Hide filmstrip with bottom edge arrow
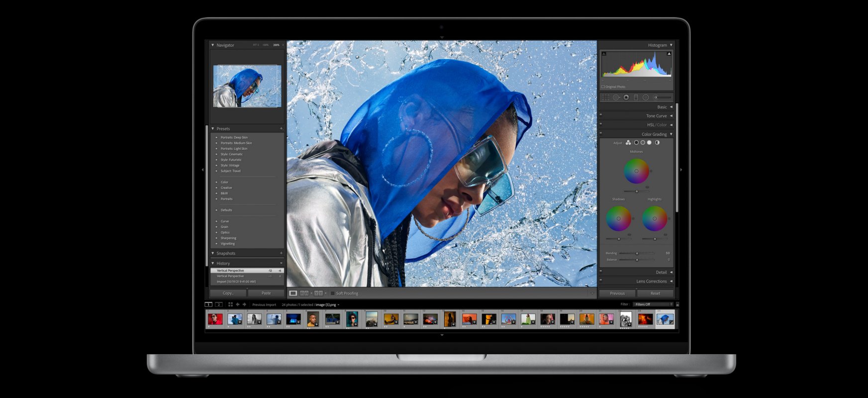The image size is (868, 398). [442, 335]
